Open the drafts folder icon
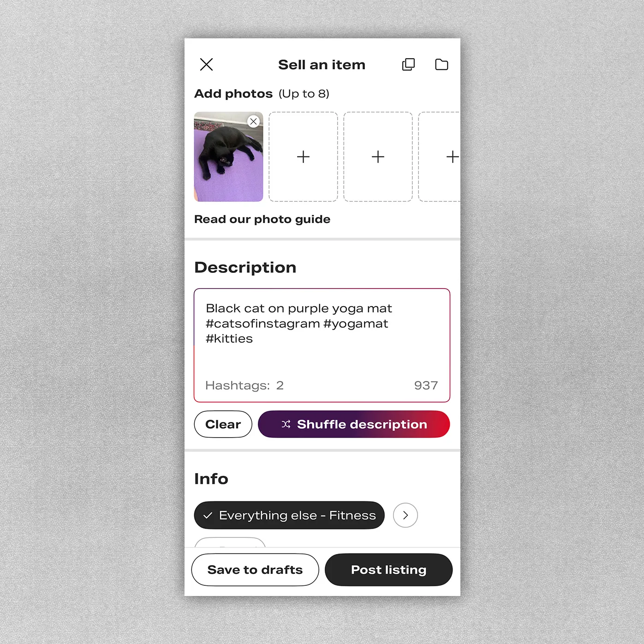 (441, 65)
